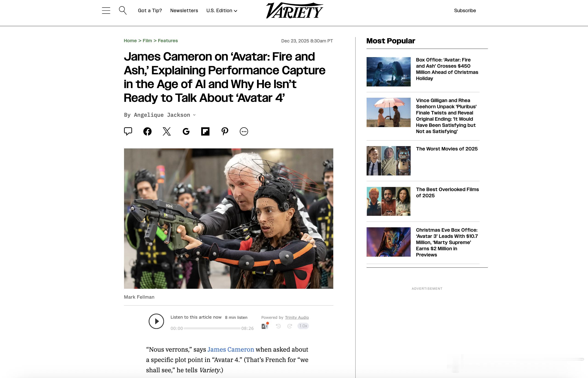Expand the U.S. Edition dropdown

(222, 11)
